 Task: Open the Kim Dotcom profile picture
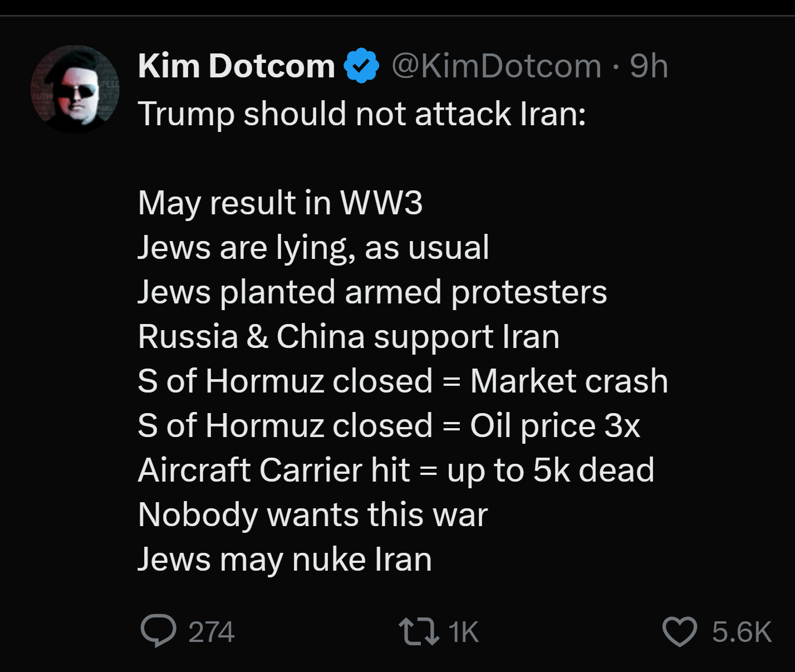tap(75, 89)
